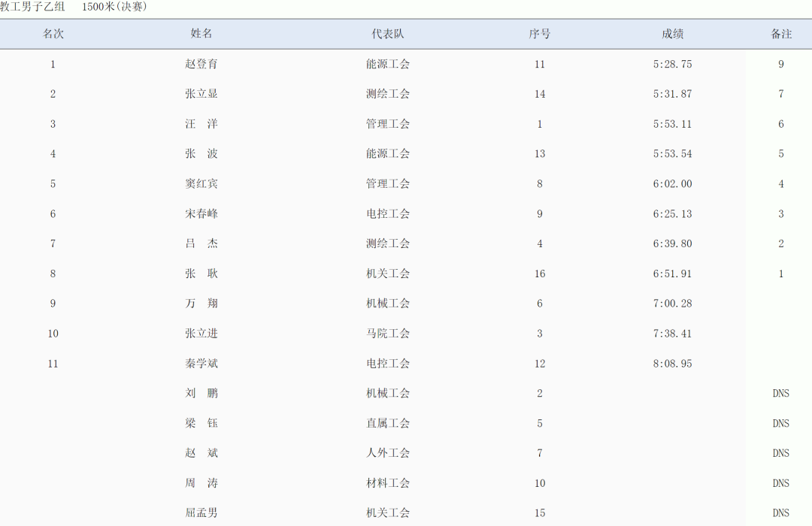Select the name 赵登育 in first row

tap(201, 64)
